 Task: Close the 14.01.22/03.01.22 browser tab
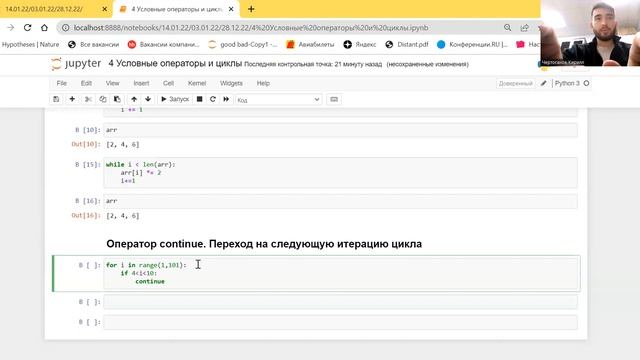pos(104,9)
